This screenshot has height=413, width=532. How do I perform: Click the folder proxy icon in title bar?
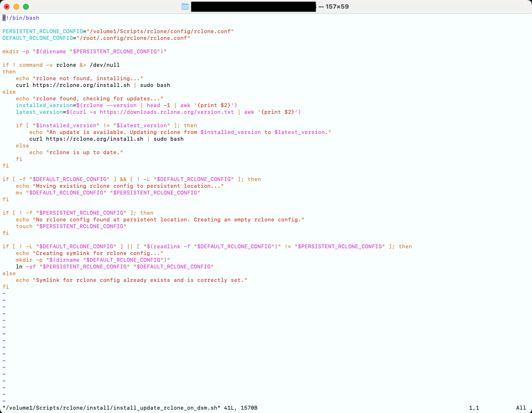pos(185,6)
